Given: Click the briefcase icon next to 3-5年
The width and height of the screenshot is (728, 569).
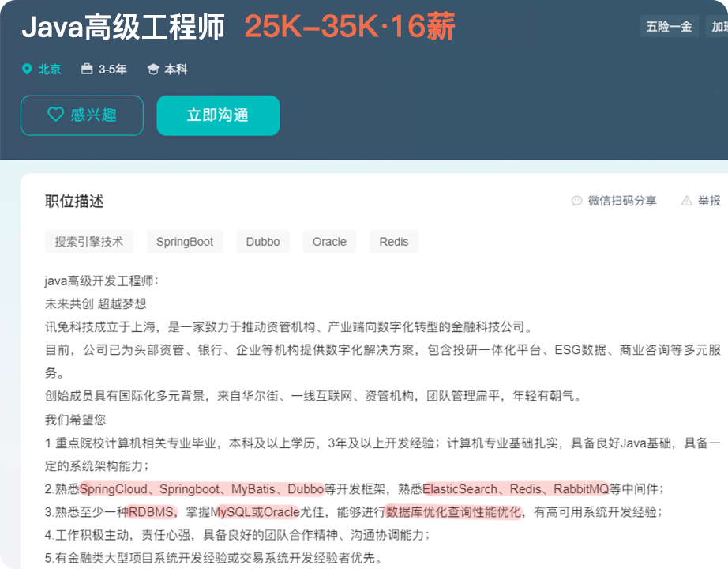Looking at the screenshot, I should click(87, 70).
